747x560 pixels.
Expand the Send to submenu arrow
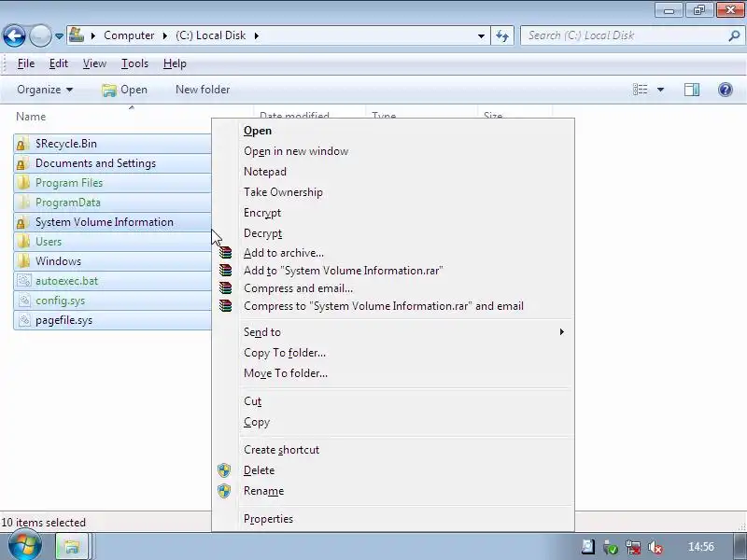[x=562, y=332]
